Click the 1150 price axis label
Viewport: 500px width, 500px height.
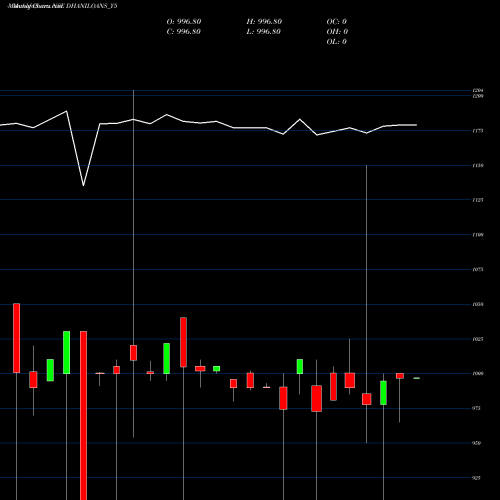point(478,166)
